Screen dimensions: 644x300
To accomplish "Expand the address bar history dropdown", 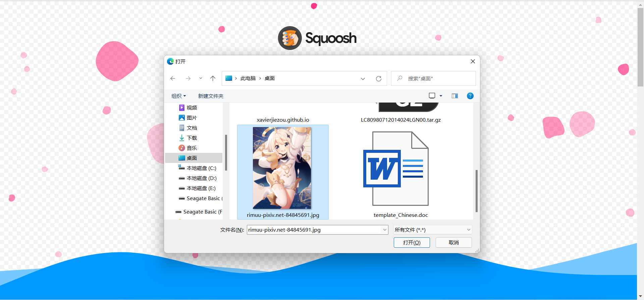I will point(363,79).
